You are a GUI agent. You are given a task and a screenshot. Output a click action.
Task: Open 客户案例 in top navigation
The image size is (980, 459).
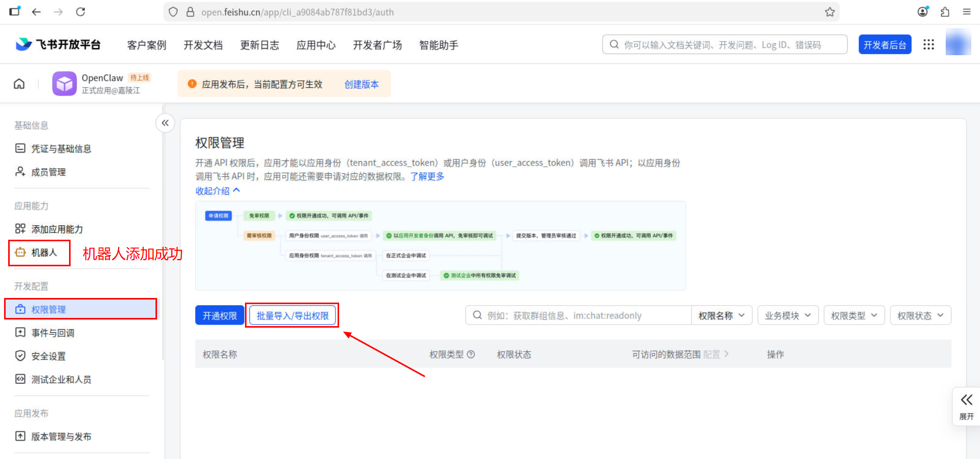(147, 45)
